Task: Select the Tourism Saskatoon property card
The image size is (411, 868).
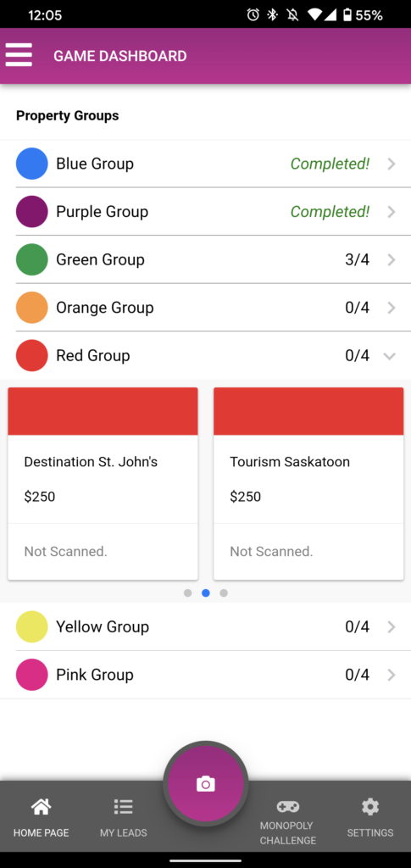Action: tap(308, 484)
